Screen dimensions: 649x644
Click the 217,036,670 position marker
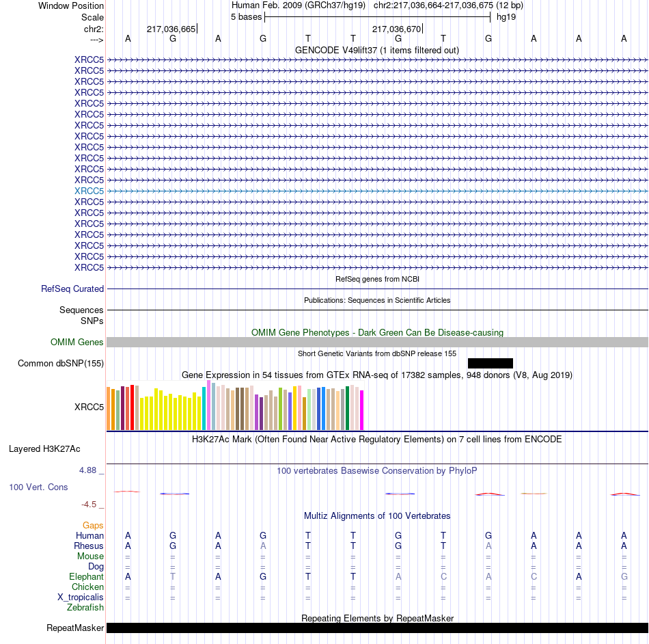398,29
